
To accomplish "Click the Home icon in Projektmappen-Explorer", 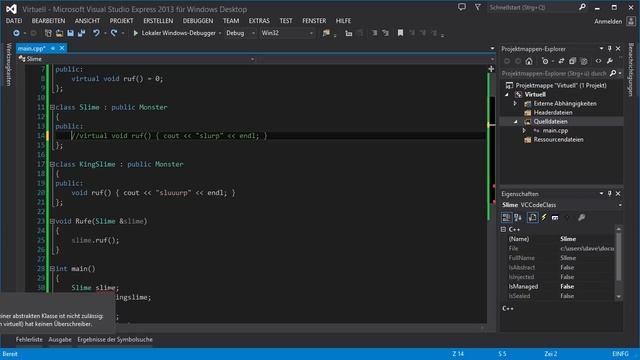I will [x=529, y=61].
